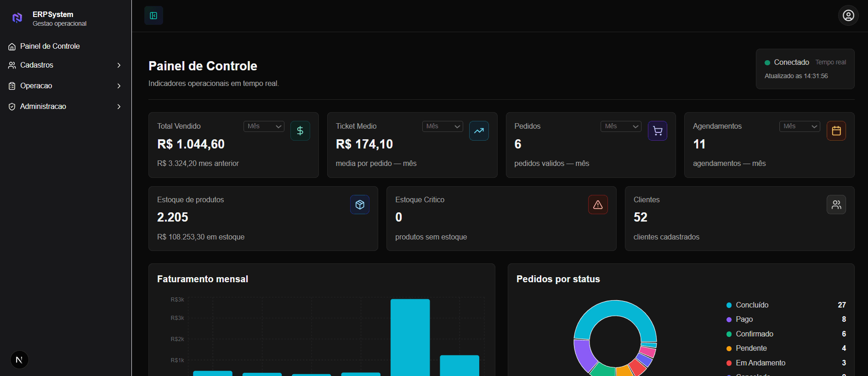Click the ERPSystem logo icon
This screenshot has width=868, height=376.
click(x=17, y=18)
